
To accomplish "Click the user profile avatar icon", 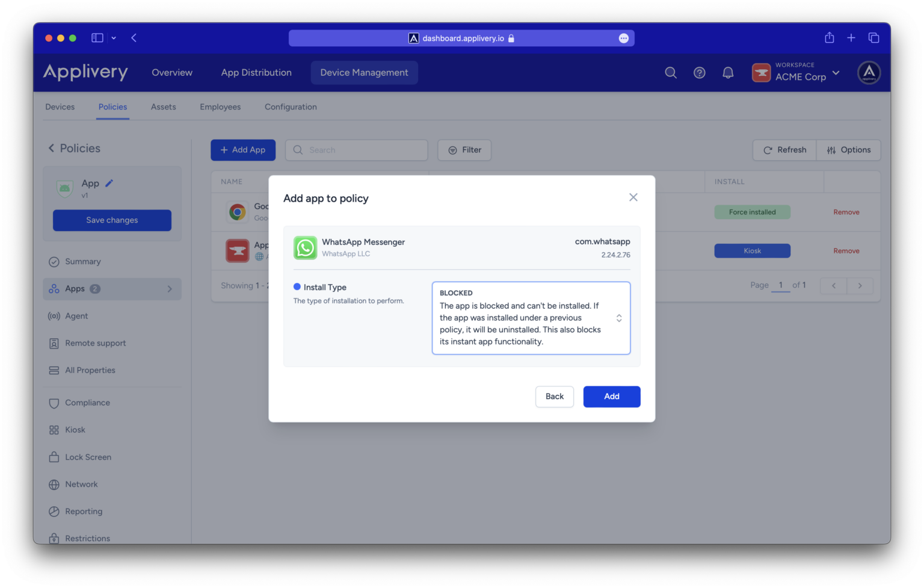I will click(869, 73).
